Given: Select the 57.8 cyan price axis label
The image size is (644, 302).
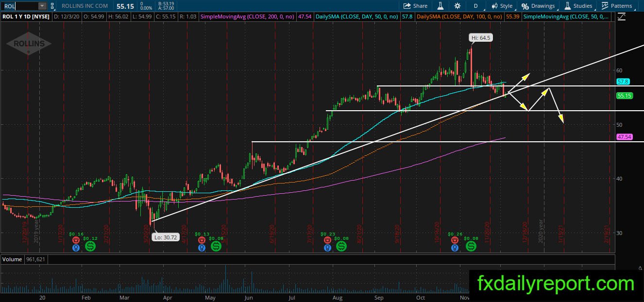Looking at the screenshot, I should point(623,82).
